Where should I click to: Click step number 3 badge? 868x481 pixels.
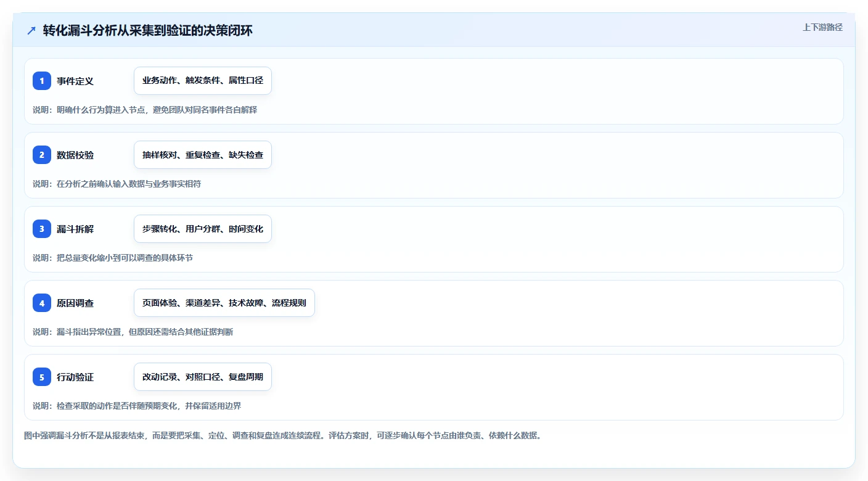coord(42,229)
